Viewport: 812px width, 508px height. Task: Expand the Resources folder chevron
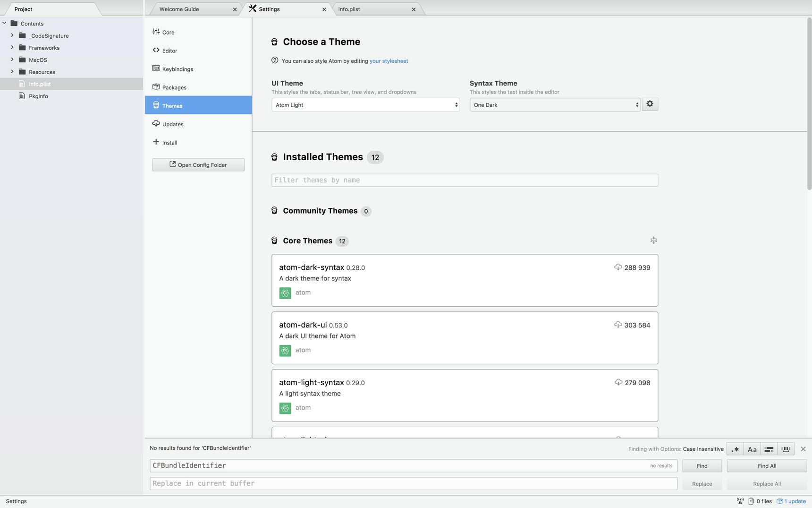pos(12,71)
